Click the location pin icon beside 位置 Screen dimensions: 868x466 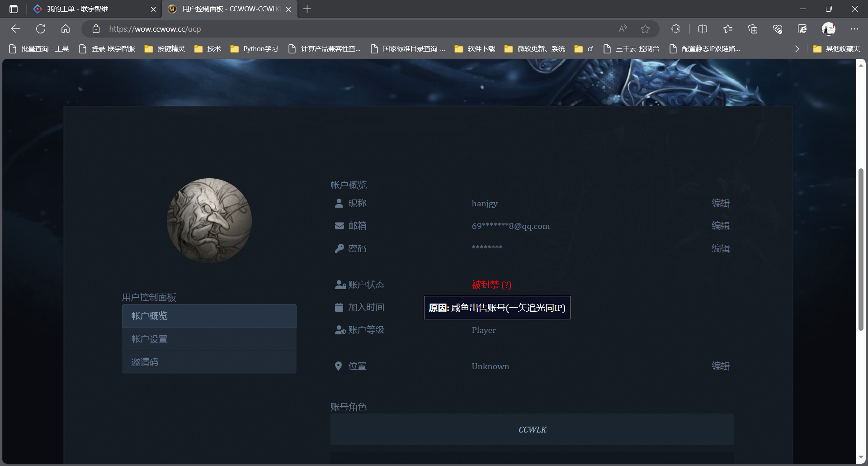coord(339,366)
